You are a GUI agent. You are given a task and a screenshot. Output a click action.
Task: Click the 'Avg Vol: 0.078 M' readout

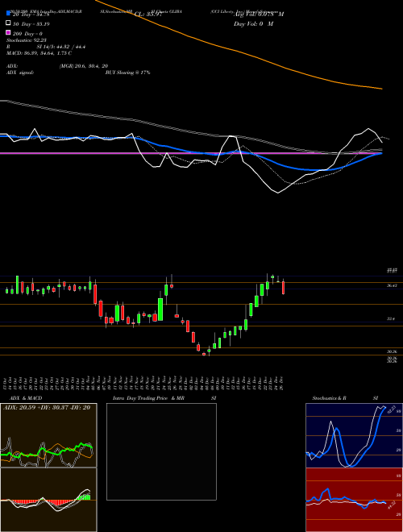point(259,15)
